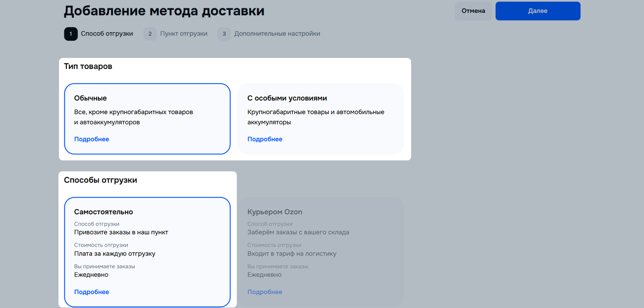Click Подробнее in the Курьером Ozon card
This screenshot has height=308, width=644.
coord(265,292)
